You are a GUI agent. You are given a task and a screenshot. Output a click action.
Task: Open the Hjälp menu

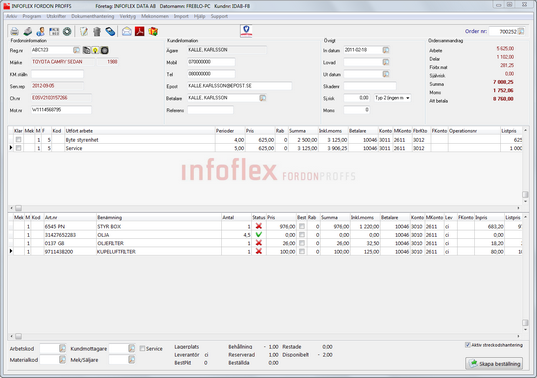[199, 16]
